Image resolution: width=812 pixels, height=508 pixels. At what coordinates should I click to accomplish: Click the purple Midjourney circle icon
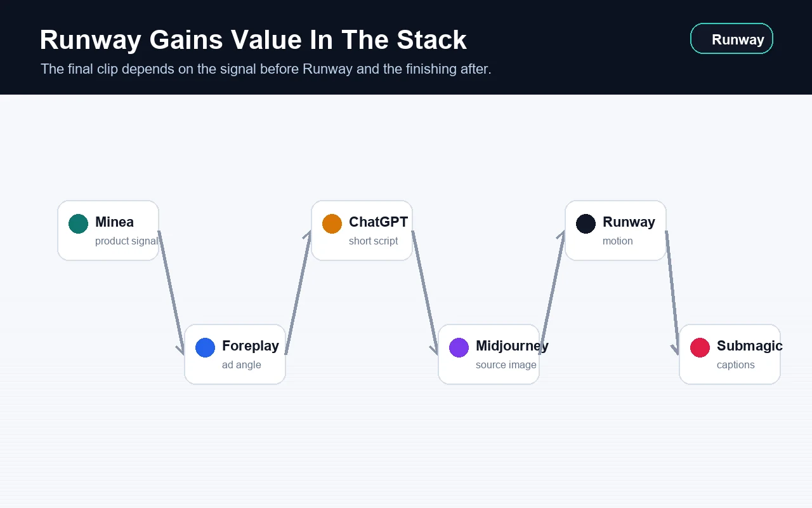click(459, 347)
